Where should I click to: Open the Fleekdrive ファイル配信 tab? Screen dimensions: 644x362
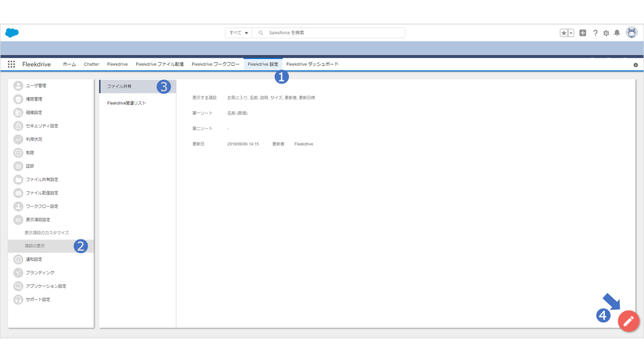pyautogui.click(x=159, y=64)
